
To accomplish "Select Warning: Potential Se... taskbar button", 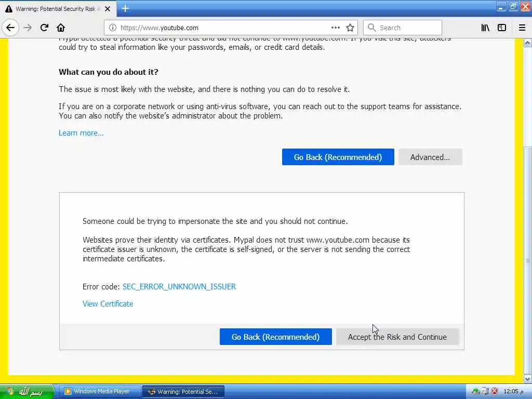I will click(183, 392).
